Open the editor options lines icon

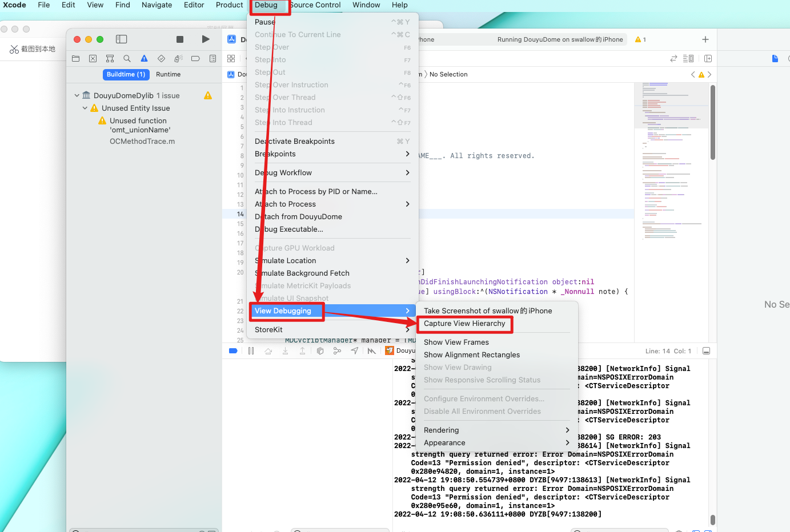tap(688, 58)
